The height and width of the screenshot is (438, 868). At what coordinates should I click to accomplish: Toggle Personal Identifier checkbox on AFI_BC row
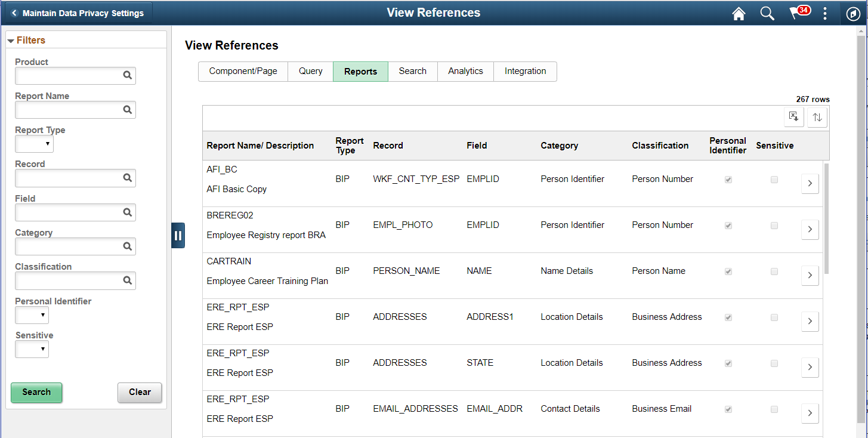728,179
